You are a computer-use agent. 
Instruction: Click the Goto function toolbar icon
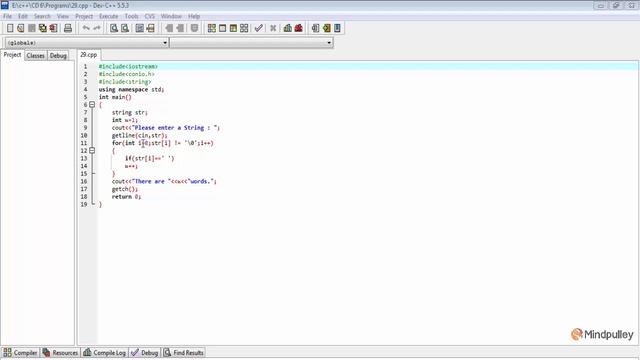[x=140, y=28]
